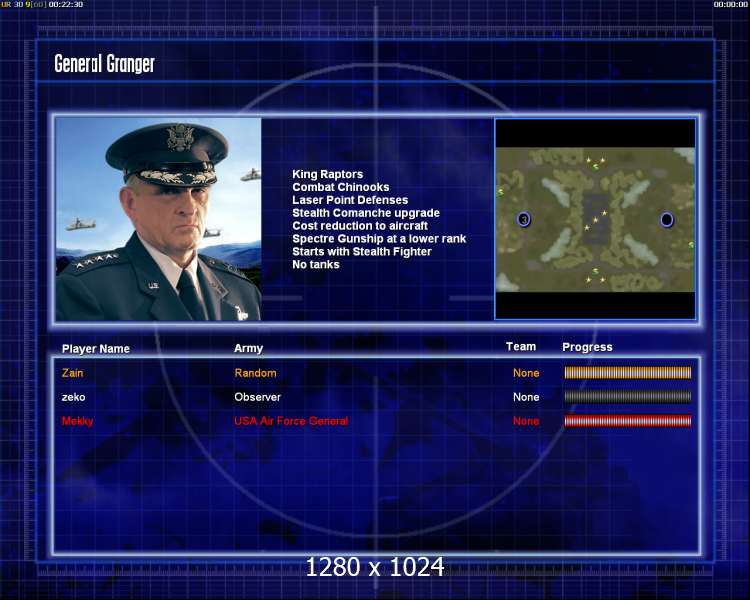
Task: Click Spectre Gunship at a lower rank
Action: point(379,239)
